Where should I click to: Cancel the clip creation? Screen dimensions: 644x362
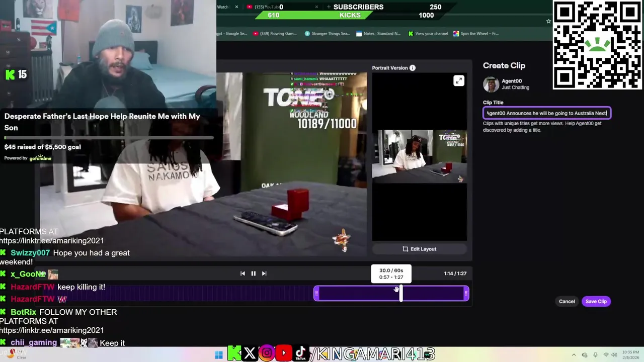pos(567,301)
